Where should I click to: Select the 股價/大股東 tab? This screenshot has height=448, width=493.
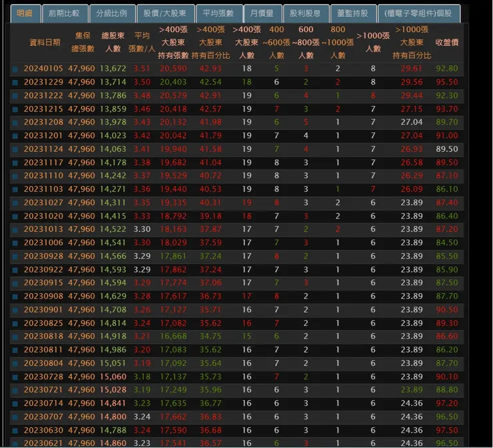pyautogui.click(x=165, y=13)
